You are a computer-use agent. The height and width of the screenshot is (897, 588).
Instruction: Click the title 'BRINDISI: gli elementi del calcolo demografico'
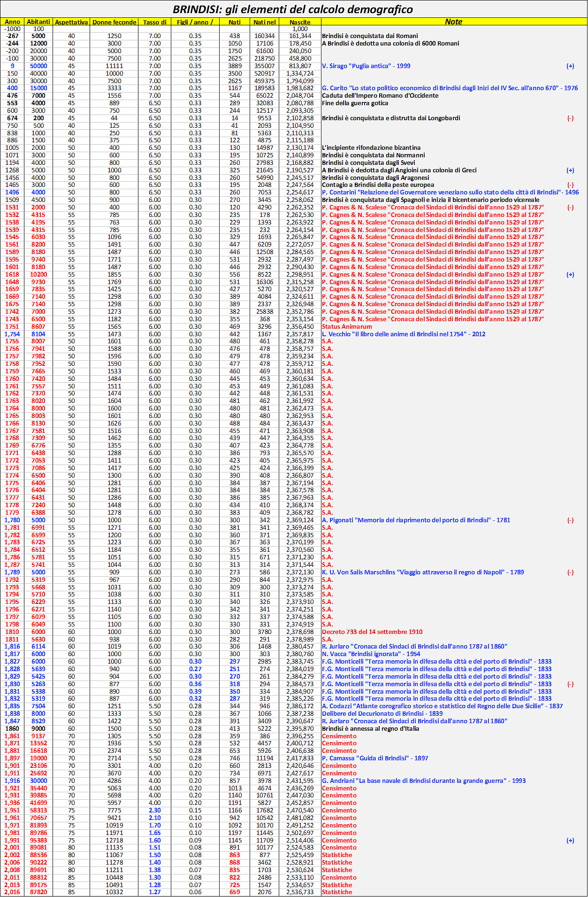click(x=293, y=9)
